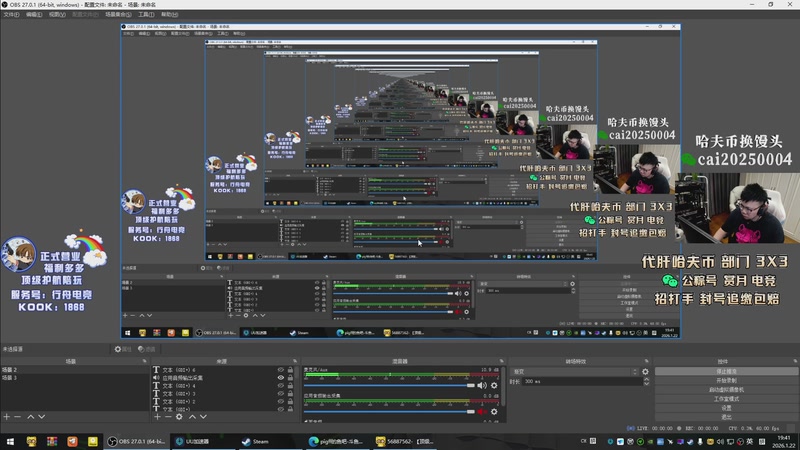Lock the 文本 (GDI+) 3 source
The width and height of the screenshot is (800, 450).
coord(290,393)
